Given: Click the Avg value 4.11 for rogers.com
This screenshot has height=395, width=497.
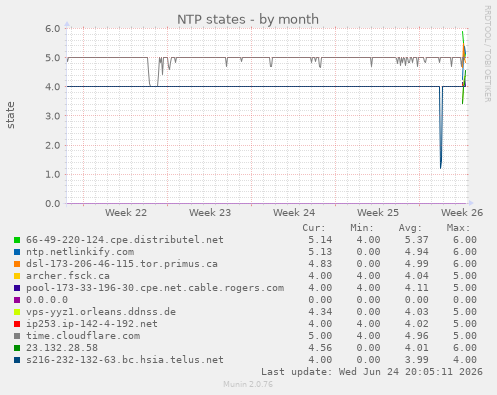Looking at the screenshot, I should (417, 288).
